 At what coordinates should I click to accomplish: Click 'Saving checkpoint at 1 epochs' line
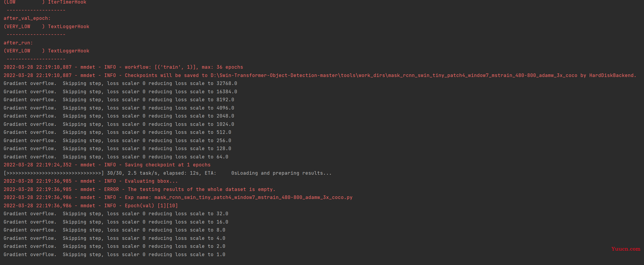[107, 165]
